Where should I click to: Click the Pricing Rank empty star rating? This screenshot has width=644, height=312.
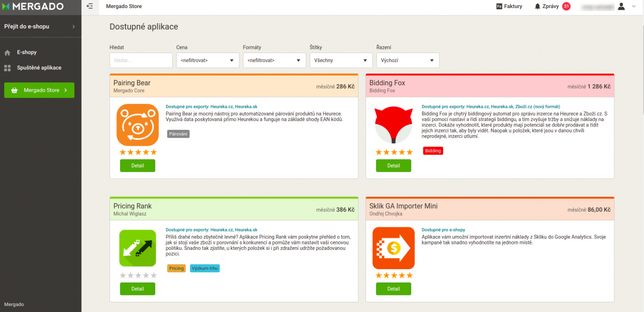point(138,276)
